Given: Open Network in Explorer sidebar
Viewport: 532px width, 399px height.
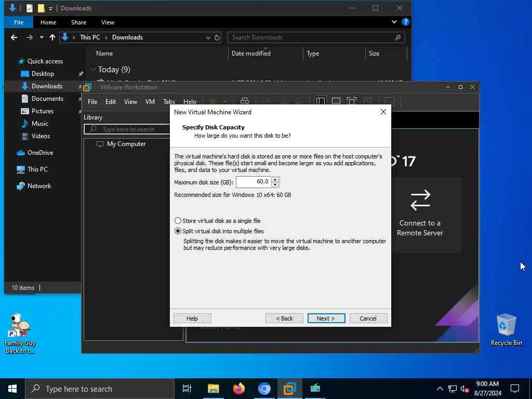Looking at the screenshot, I should [x=34, y=186].
